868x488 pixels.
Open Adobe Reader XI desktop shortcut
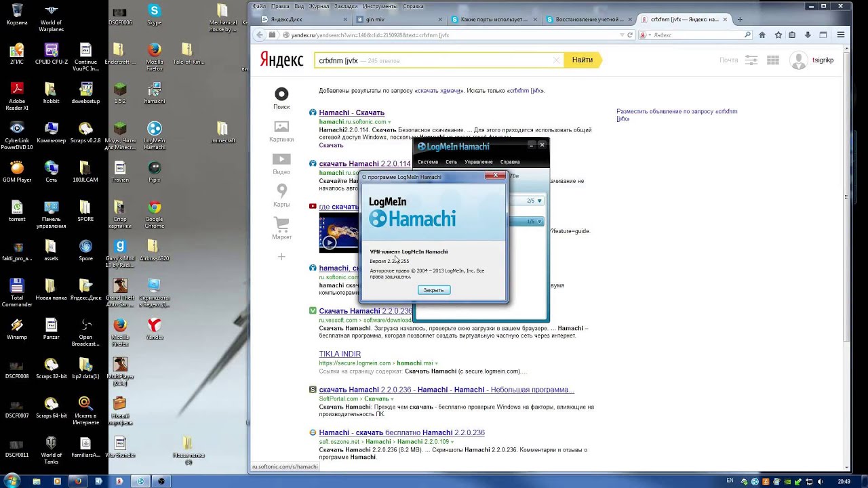point(17,96)
